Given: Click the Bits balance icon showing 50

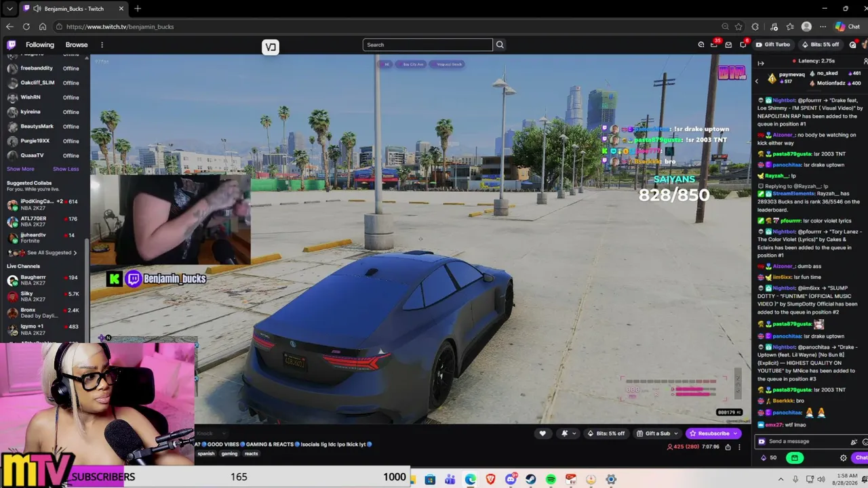Looking at the screenshot, I should 769,457.
